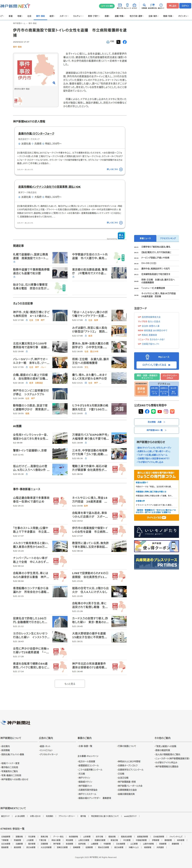The image size is (192, 868).
Task: Expand the スポーツ nav dropdown
Action: [x=64, y=16]
